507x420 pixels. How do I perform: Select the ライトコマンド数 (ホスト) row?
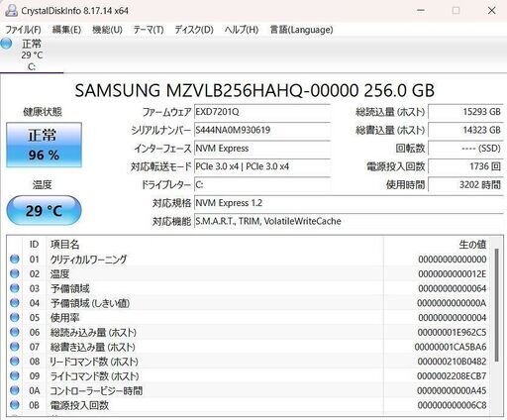pyautogui.click(x=249, y=375)
